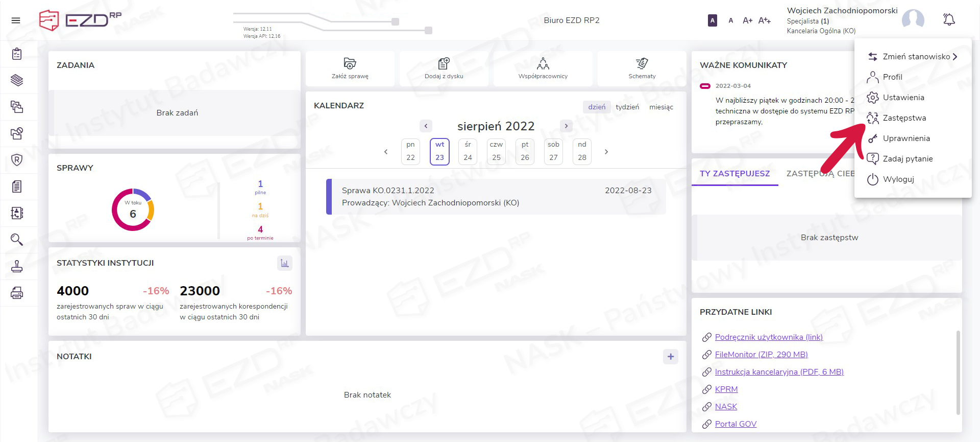Viewport: 980px width, 442px height.
Task: Open the hamburger main menu
Action: click(x=16, y=20)
